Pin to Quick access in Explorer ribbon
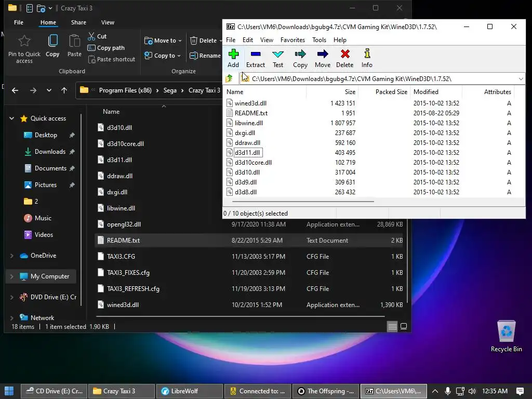 pos(24,49)
